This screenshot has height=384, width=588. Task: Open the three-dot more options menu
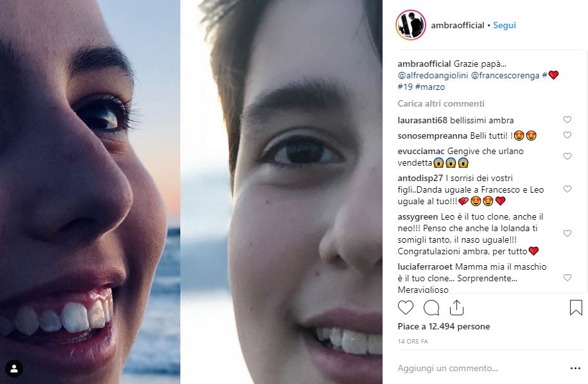click(x=575, y=369)
